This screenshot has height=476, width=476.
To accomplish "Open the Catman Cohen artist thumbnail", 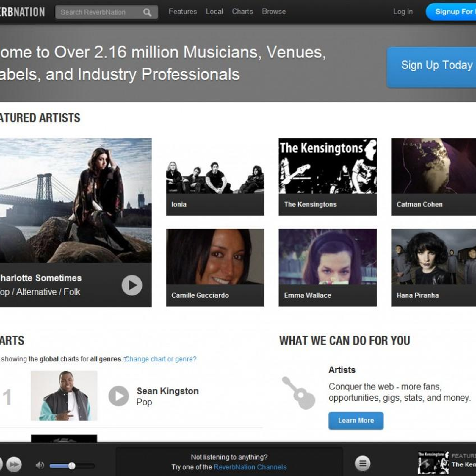I will click(433, 166).
